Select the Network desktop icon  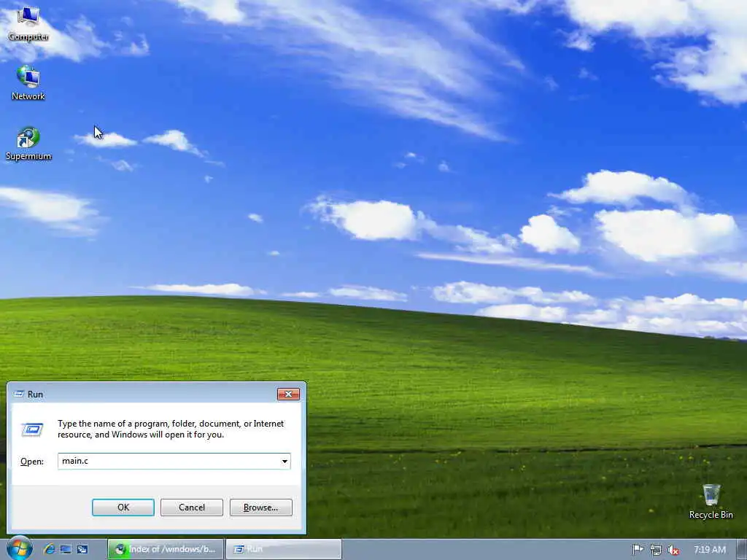pyautogui.click(x=28, y=82)
